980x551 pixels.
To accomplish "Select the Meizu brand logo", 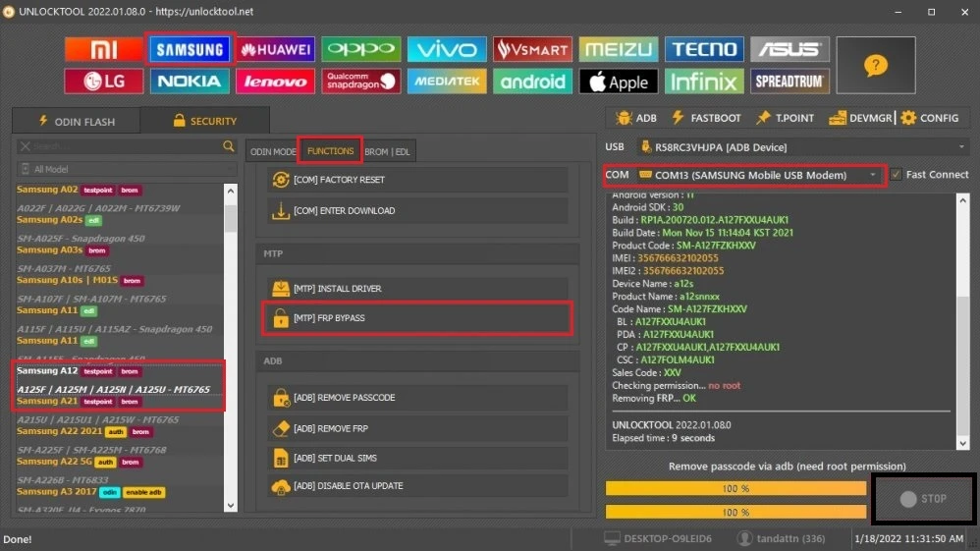I will click(x=618, y=49).
